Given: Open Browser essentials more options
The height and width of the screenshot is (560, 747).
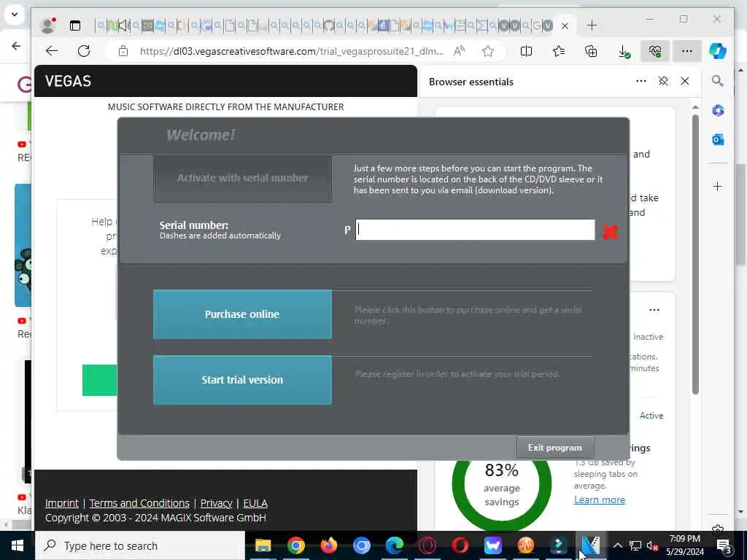Looking at the screenshot, I should 641,82.
